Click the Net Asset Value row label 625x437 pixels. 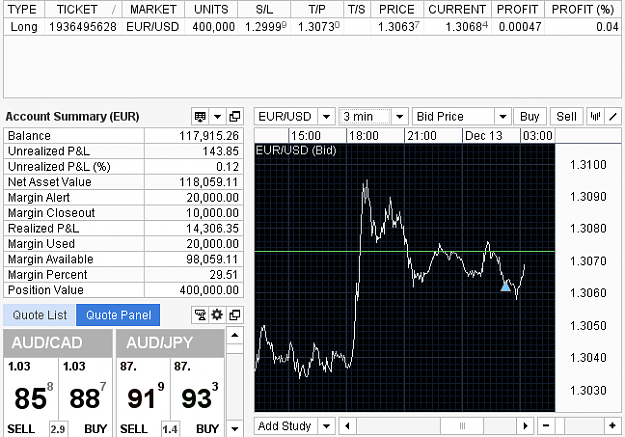pos(49,182)
